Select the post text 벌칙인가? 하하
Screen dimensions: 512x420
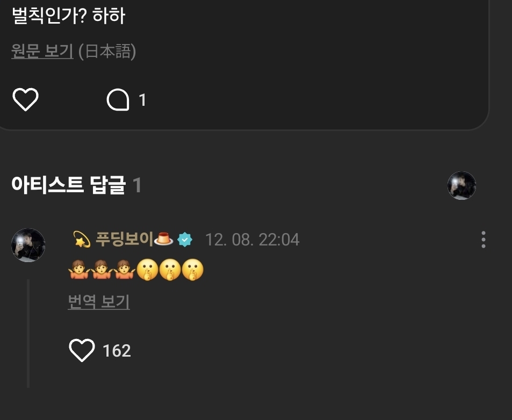69,16
